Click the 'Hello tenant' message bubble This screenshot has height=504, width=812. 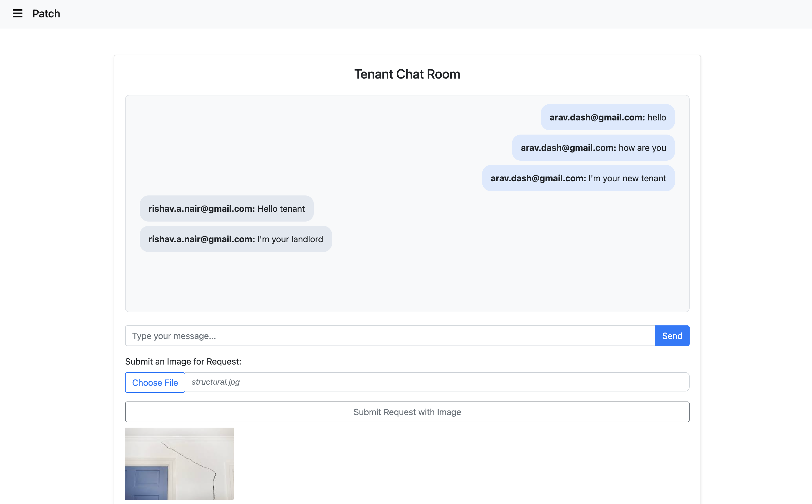[227, 209]
